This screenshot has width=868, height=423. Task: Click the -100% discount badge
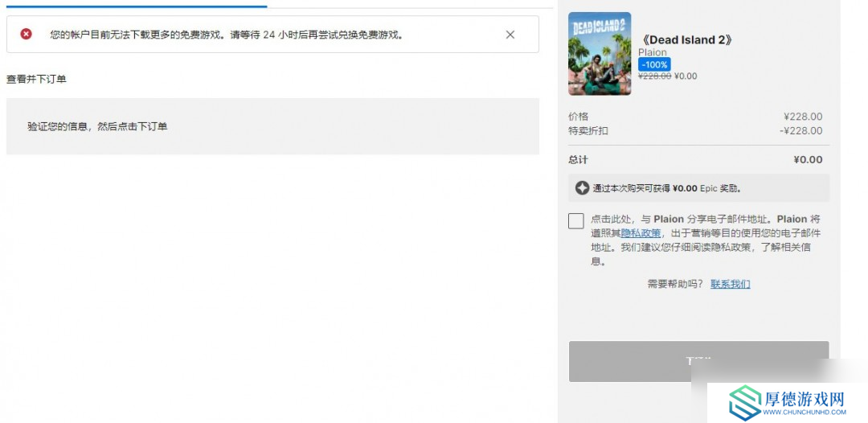tap(654, 64)
